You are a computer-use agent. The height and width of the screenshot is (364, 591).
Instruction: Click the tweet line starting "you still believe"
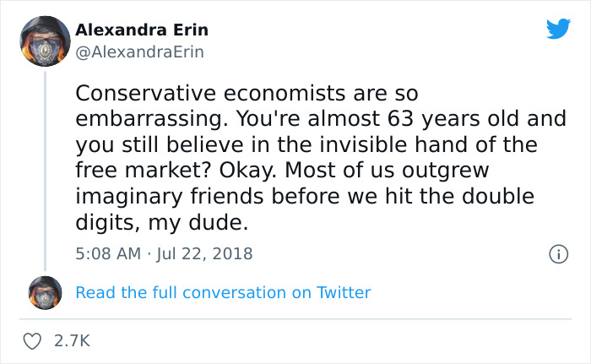[x=307, y=144]
